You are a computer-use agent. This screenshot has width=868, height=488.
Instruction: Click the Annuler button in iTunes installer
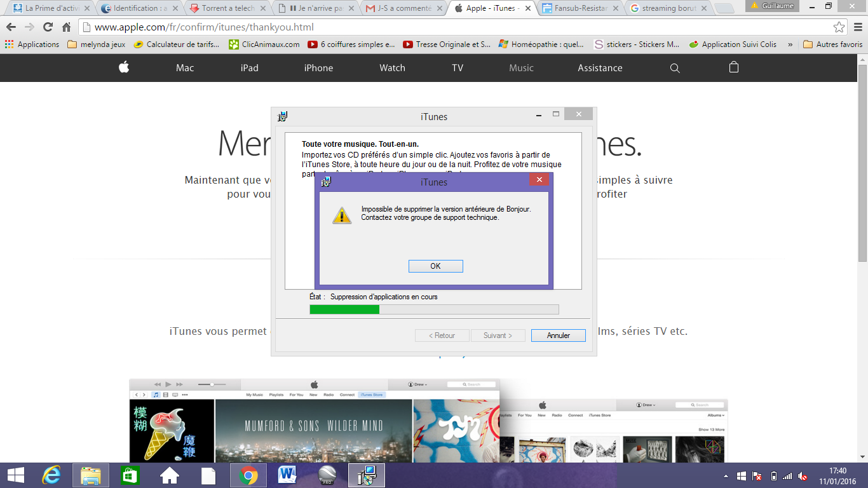[x=558, y=335]
